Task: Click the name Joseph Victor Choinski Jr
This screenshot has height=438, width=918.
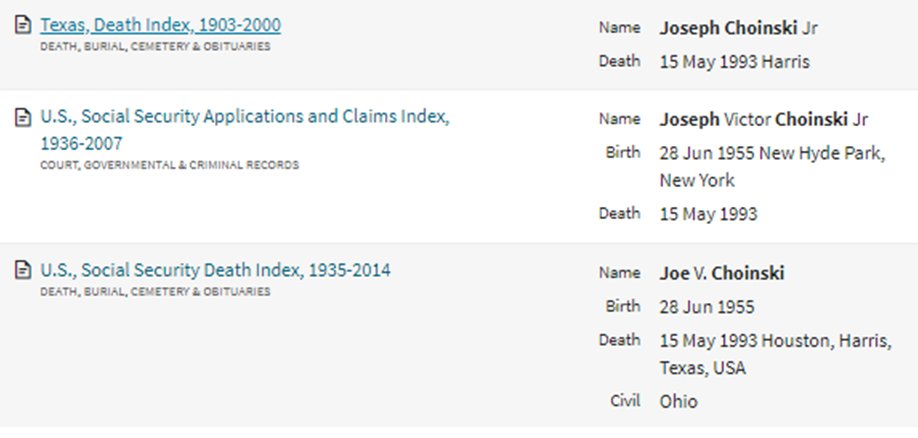Action: tap(763, 119)
